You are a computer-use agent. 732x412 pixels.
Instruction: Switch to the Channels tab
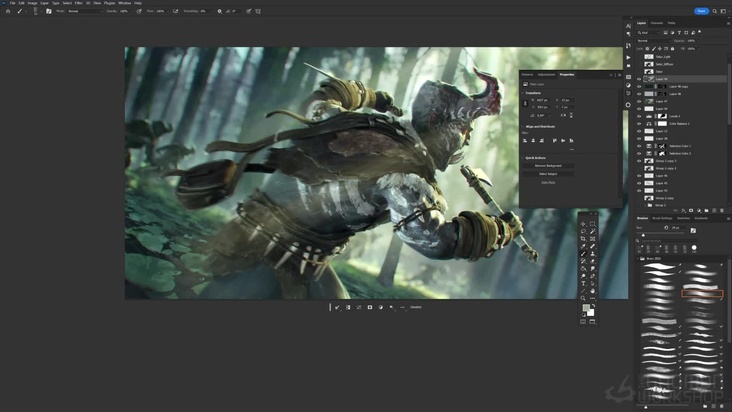(x=657, y=23)
